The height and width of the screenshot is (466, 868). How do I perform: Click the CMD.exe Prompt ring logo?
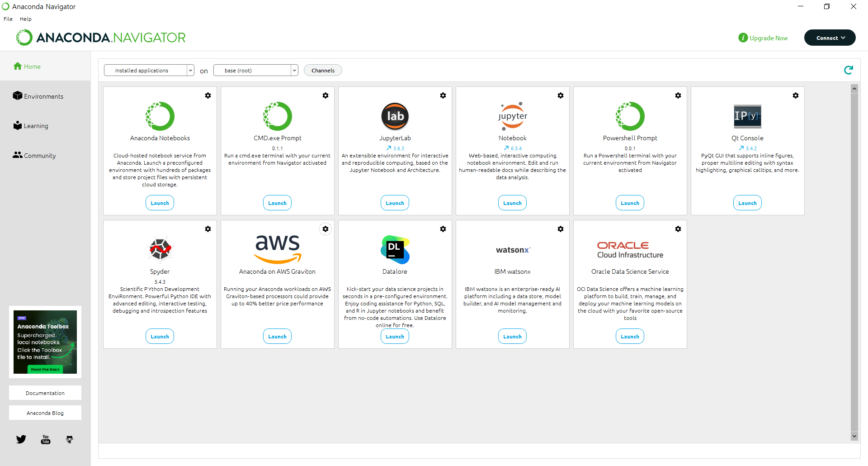[278, 116]
